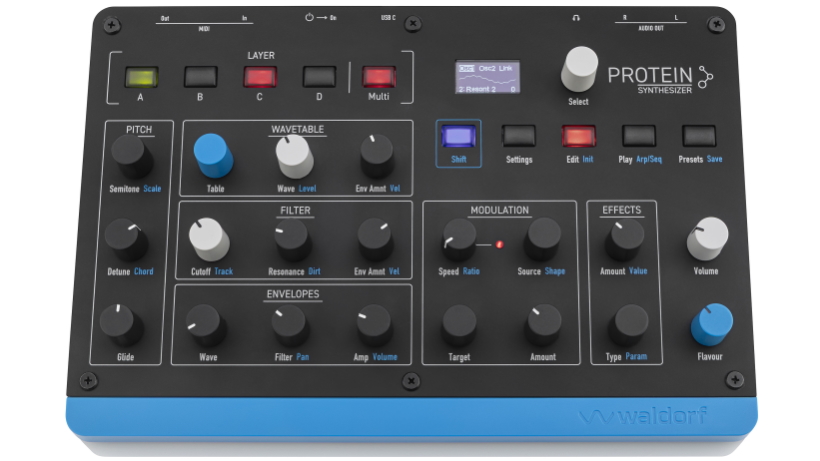This screenshot has width=820, height=461.
Task: Click the Semitone Scale pitch knob
Action: [131, 156]
